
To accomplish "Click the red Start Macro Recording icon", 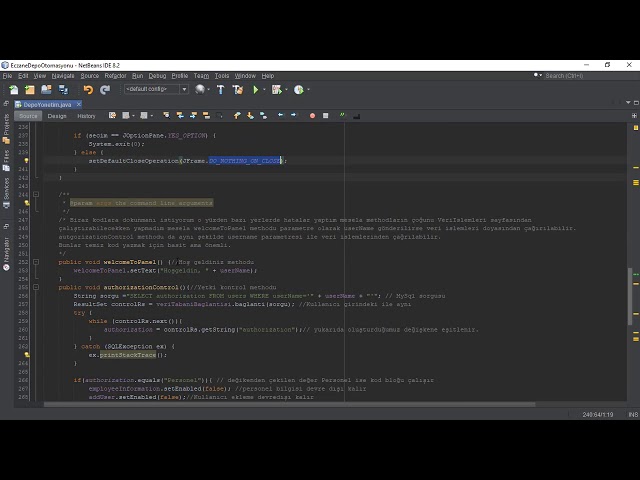I will tap(312, 116).
